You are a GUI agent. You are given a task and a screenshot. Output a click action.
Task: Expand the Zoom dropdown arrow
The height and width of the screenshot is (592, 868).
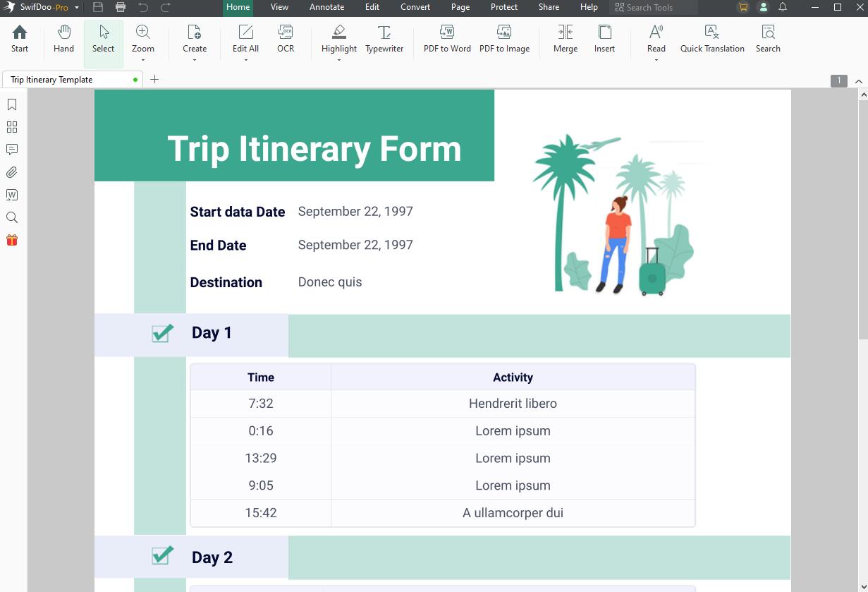tap(143, 60)
